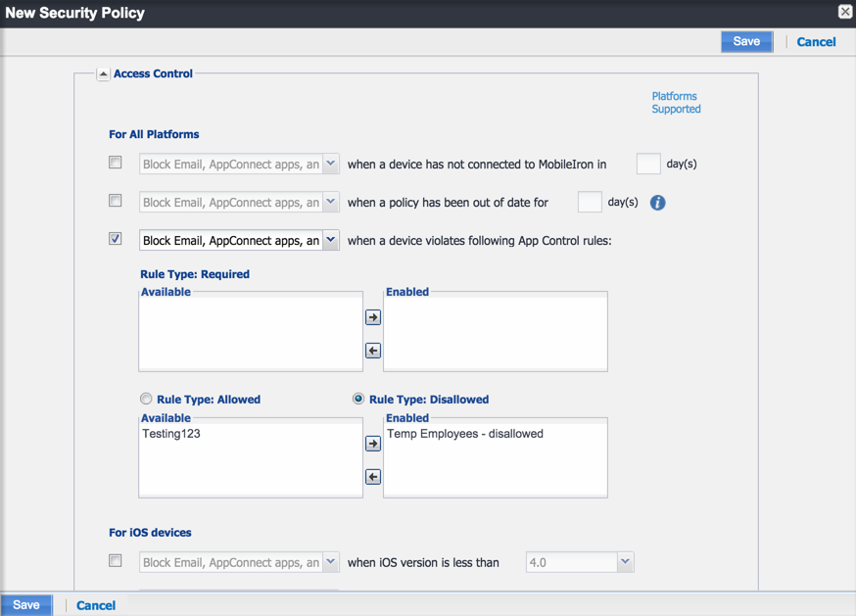Click the day(s) input field
The image size is (856, 616).
click(648, 163)
